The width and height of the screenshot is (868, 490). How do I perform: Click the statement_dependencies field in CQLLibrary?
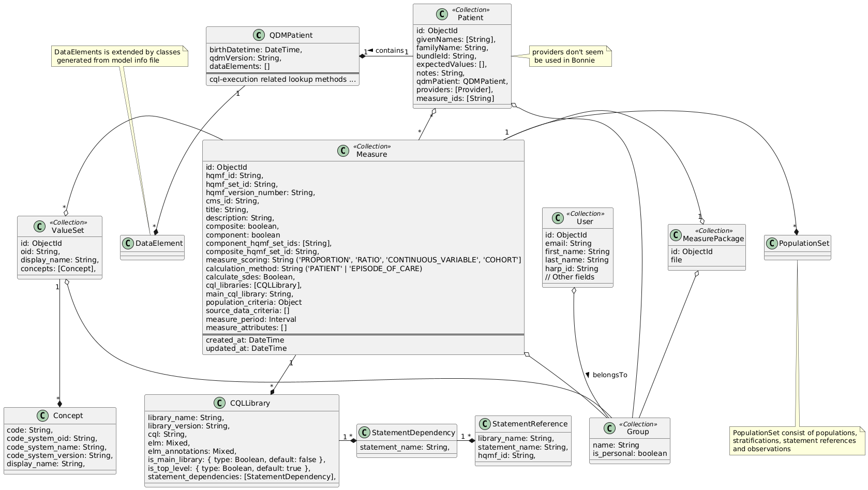242,477
